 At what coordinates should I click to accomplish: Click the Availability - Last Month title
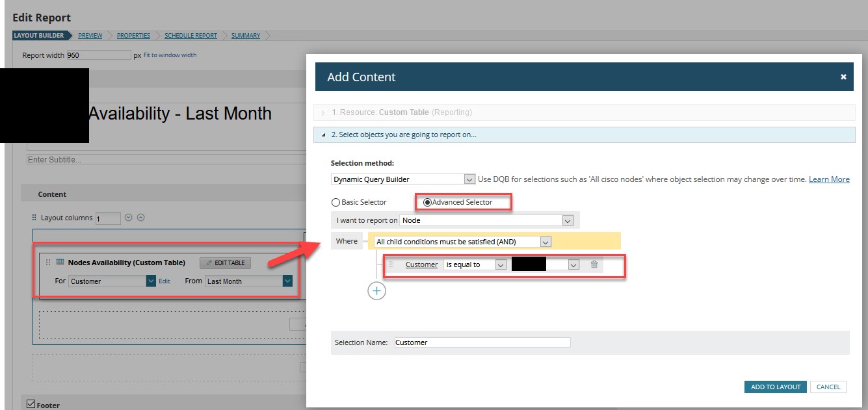180,114
